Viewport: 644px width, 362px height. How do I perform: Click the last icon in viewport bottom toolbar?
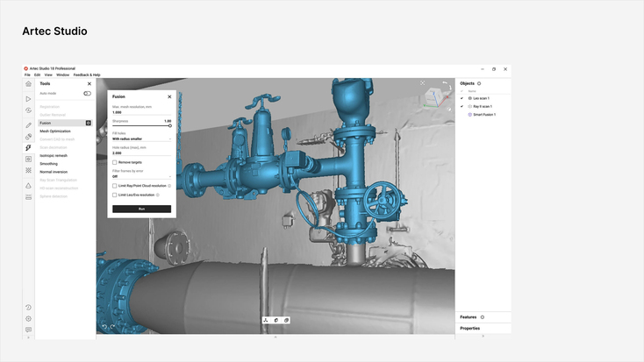286,320
